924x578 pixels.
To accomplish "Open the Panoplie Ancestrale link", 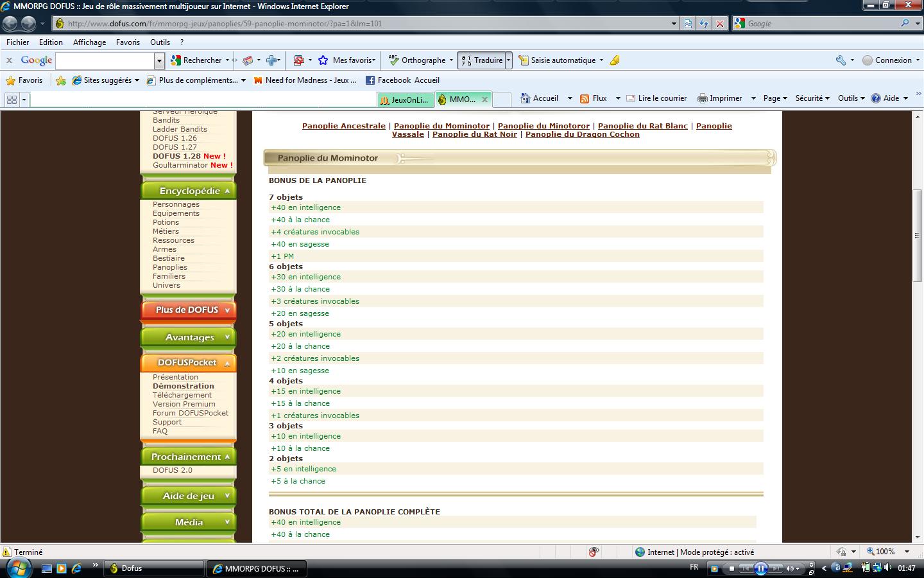I will (344, 126).
